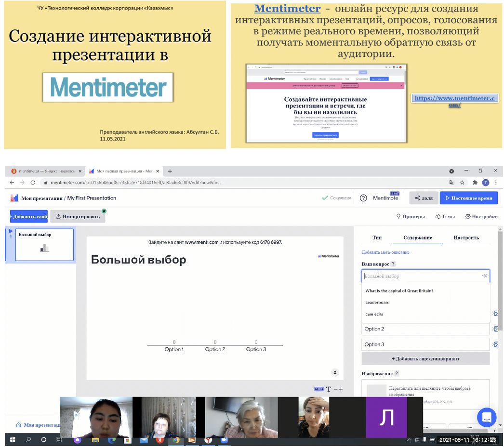
Task: Add an image to Option 2
Action: tap(495, 329)
